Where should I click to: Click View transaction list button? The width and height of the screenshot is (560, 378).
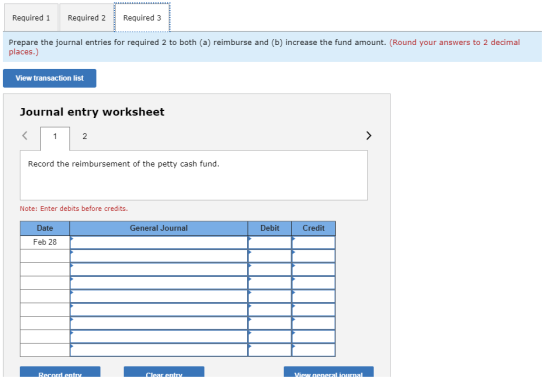[50, 78]
